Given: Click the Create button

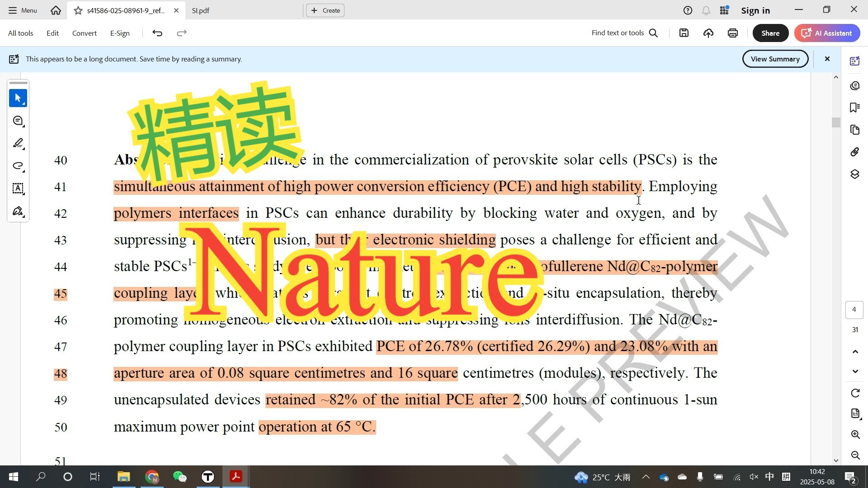Looking at the screenshot, I should [x=325, y=10].
